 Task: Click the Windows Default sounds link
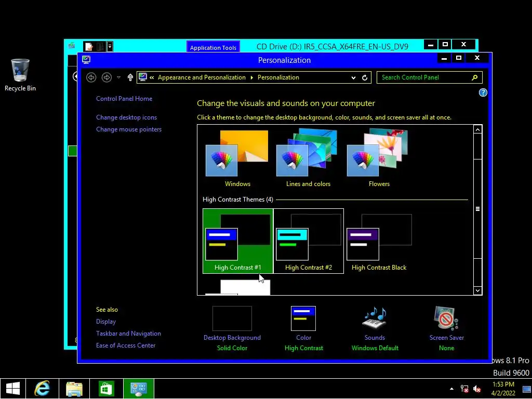point(375,348)
